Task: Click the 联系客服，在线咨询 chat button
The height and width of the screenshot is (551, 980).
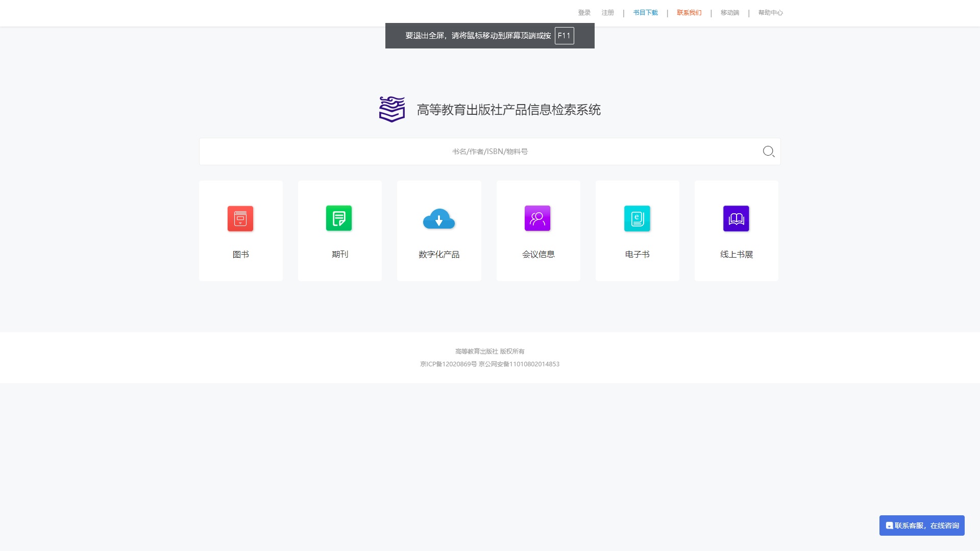Action: [x=922, y=525]
